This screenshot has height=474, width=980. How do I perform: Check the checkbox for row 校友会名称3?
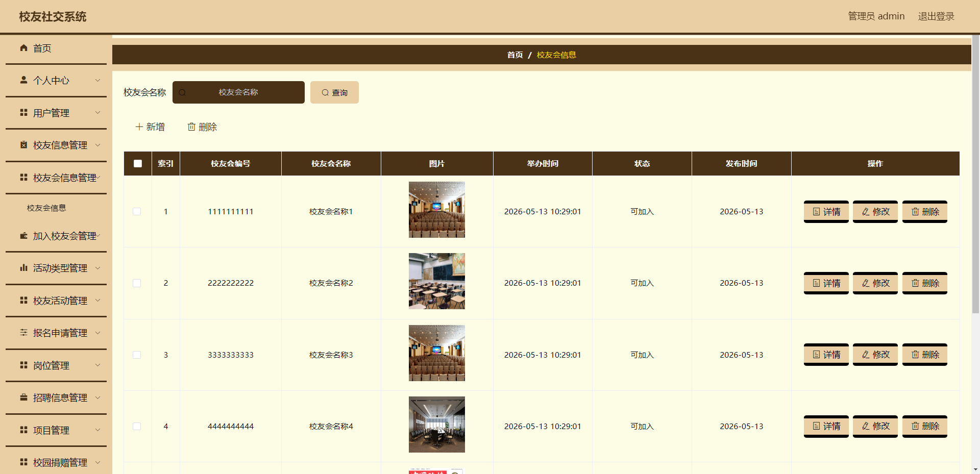tap(137, 355)
